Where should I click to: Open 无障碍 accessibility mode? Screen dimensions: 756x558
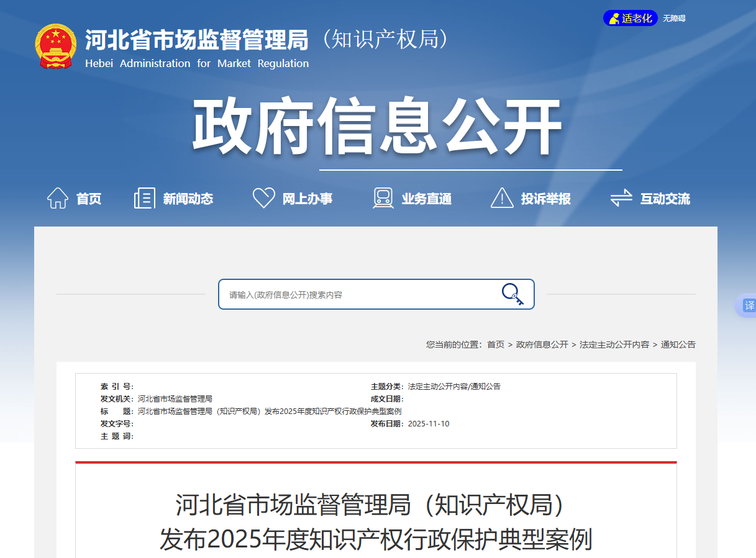(x=673, y=18)
